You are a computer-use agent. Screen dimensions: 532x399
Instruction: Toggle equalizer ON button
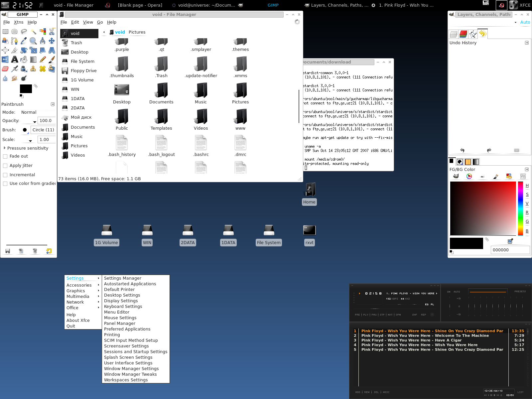[x=449, y=292]
